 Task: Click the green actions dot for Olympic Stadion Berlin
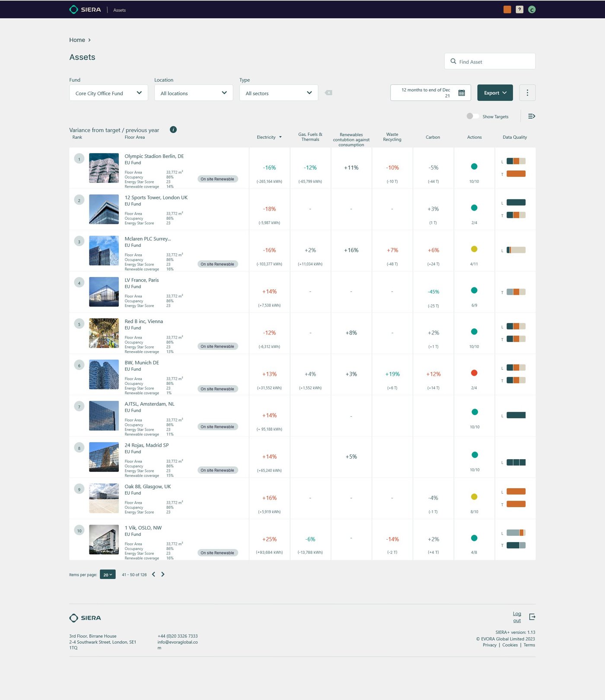pos(474,166)
